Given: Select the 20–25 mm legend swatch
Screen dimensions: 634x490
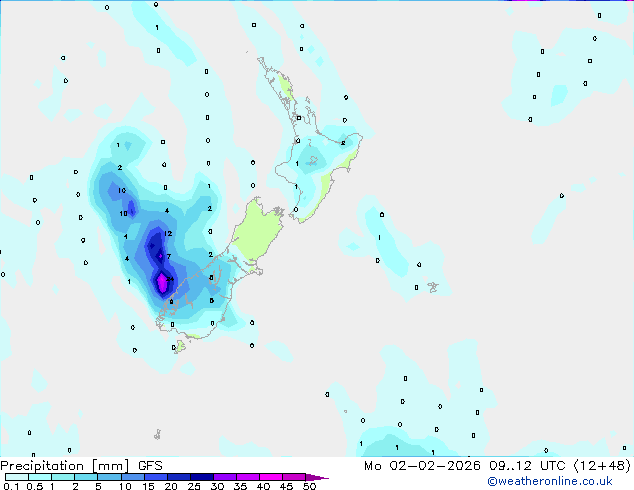Looking at the screenshot, I should (x=179, y=477).
